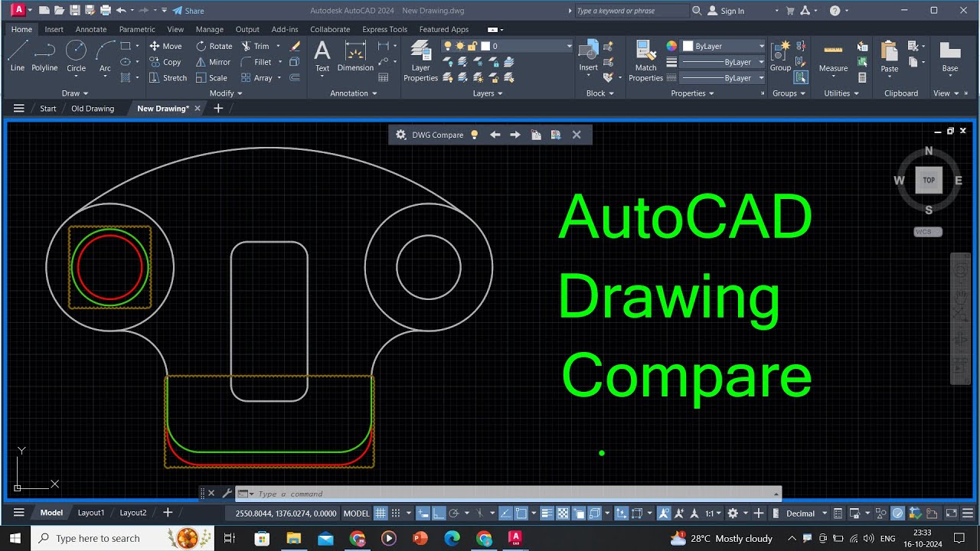
Task: Expand the Utilities panel
Action: pos(841,93)
